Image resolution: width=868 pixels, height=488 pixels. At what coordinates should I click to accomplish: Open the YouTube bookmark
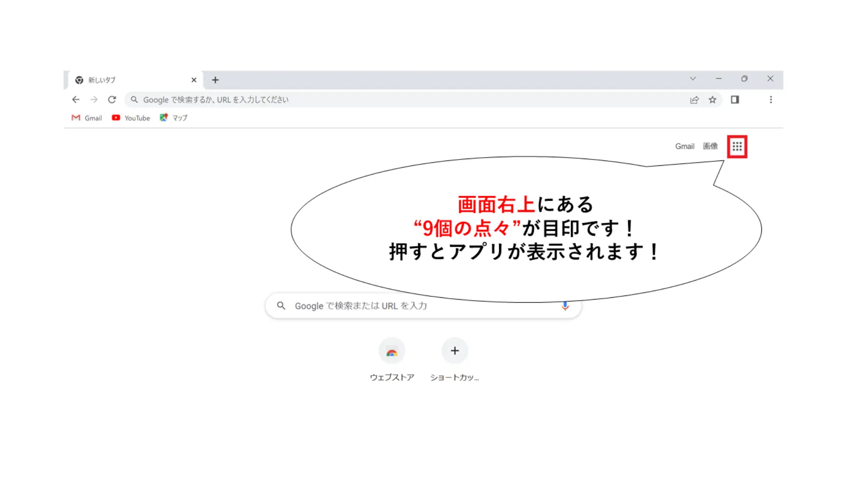[131, 118]
